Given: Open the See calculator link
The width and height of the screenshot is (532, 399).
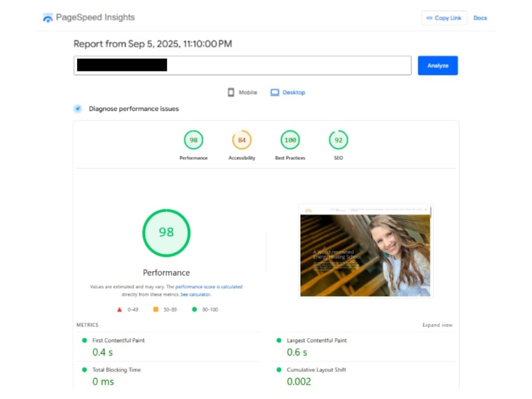Looking at the screenshot, I should (195, 295).
